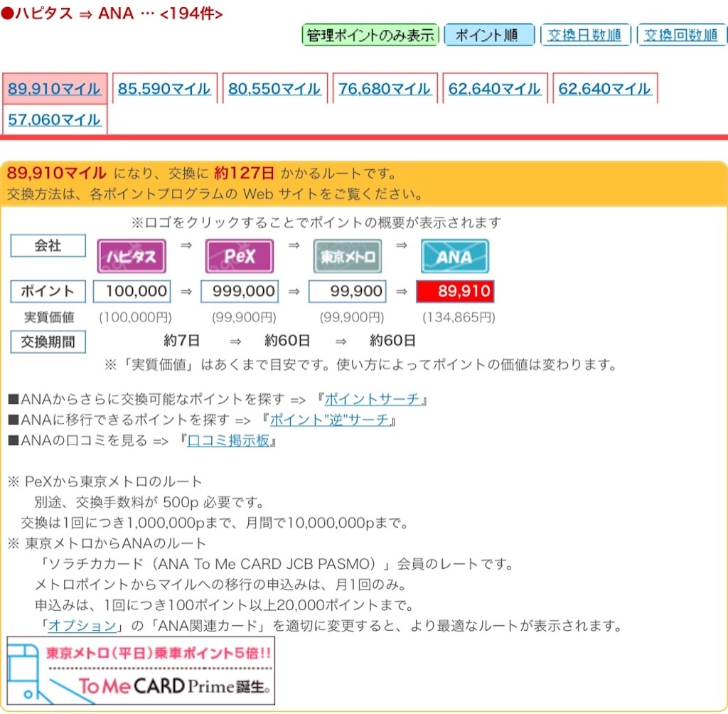Image resolution: width=728 pixels, height=714 pixels.
Task: Click the (134,865円) value text
Action: tap(459, 317)
